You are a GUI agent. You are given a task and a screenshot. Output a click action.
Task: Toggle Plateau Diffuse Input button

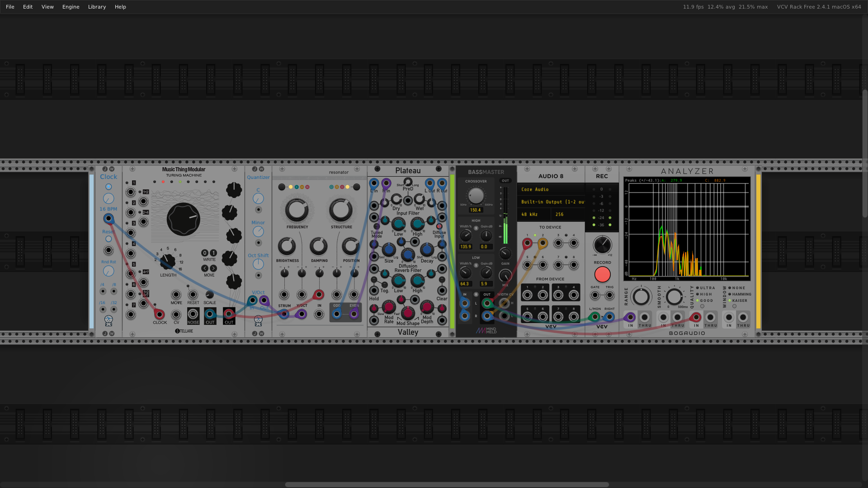(x=439, y=226)
